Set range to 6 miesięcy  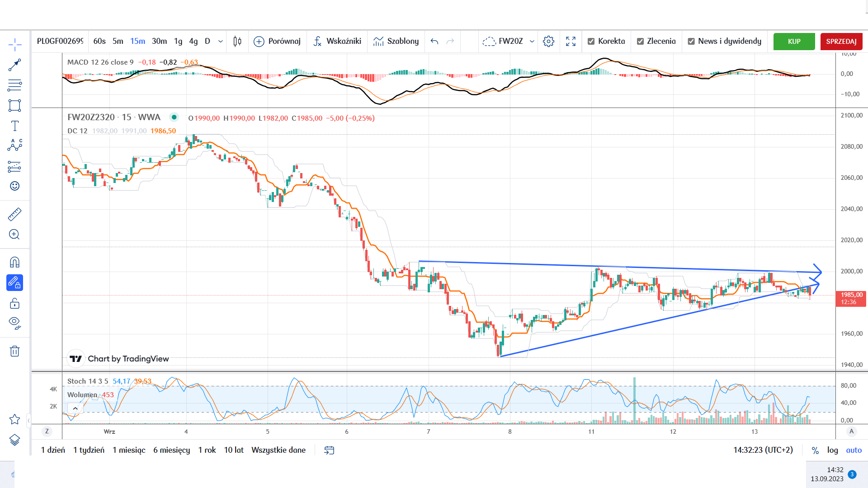(x=171, y=450)
